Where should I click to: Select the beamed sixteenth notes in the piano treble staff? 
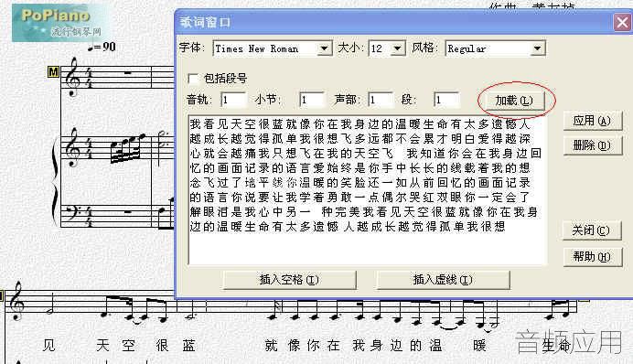[x=127, y=147]
